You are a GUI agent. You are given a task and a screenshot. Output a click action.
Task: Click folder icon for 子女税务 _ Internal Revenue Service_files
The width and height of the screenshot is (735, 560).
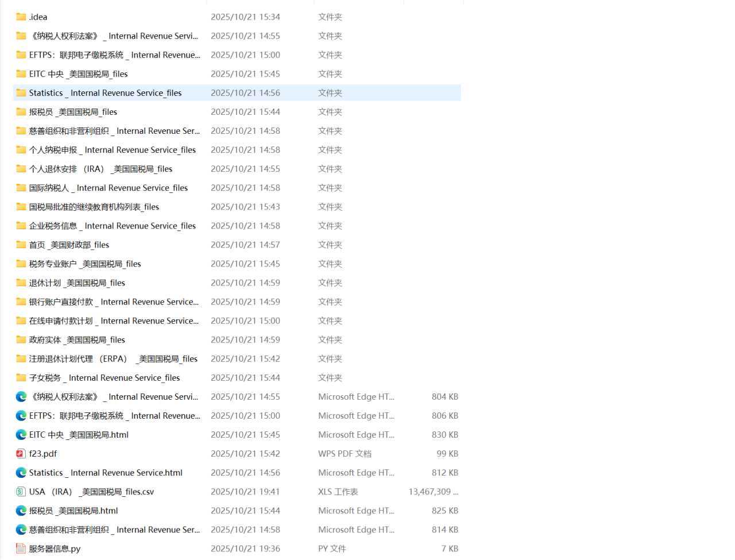[21, 377]
